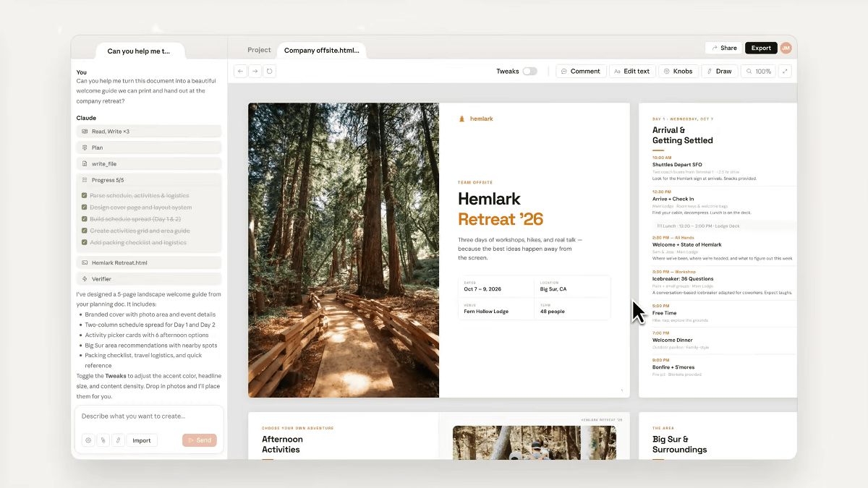Collapse the Progress 5/5 section
Image resolution: width=868 pixels, height=488 pixels.
click(x=148, y=180)
